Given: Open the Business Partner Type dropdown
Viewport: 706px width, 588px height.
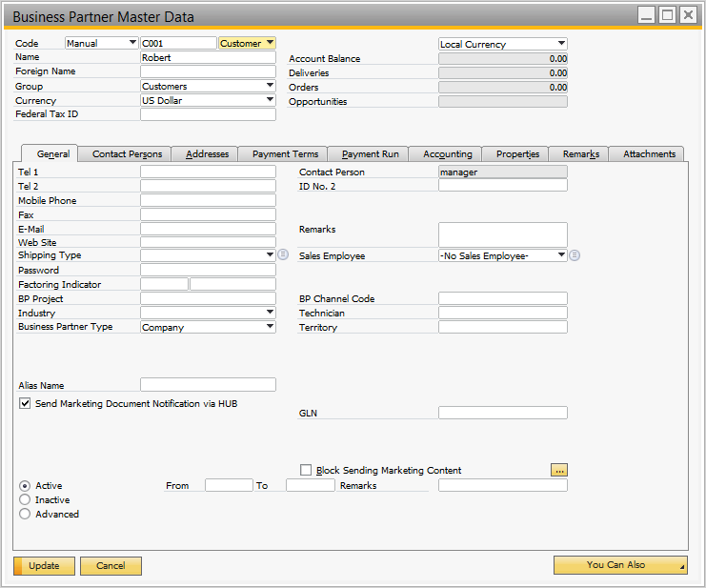Looking at the screenshot, I should point(270,327).
